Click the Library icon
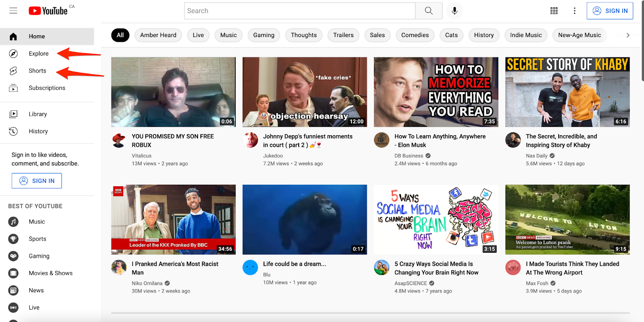This screenshot has height=322, width=644. (13, 114)
